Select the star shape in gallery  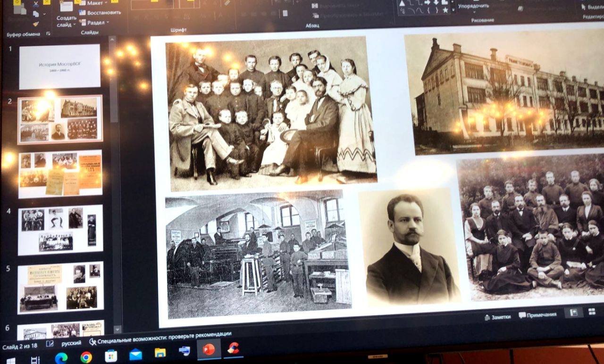point(445,10)
